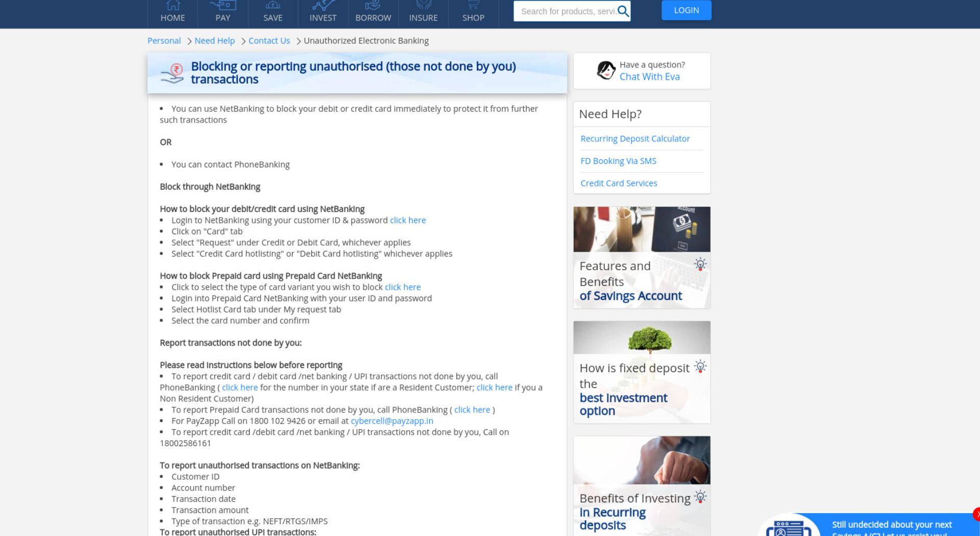Click the LOGIN button
The image size is (980, 536).
(x=686, y=10)
